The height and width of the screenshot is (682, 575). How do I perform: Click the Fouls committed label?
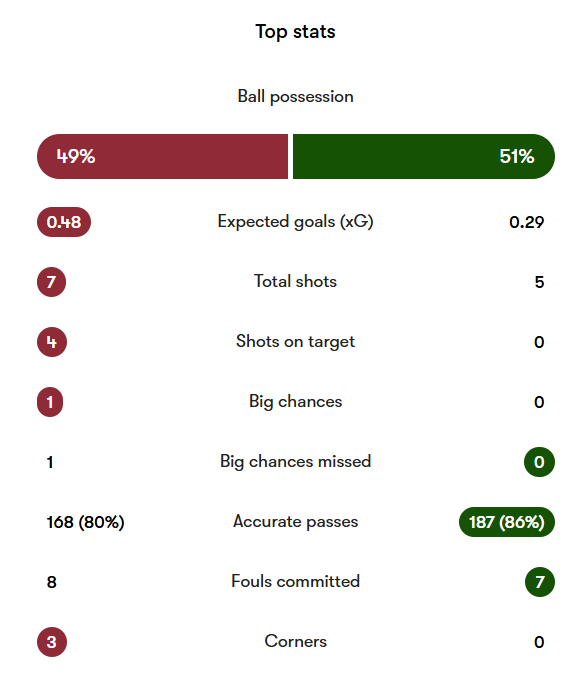295,582
